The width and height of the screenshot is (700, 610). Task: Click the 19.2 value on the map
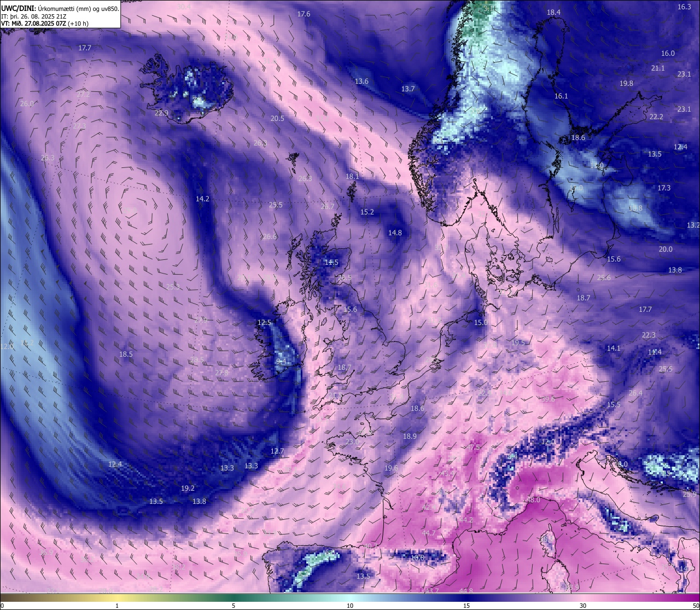[188, 489]
